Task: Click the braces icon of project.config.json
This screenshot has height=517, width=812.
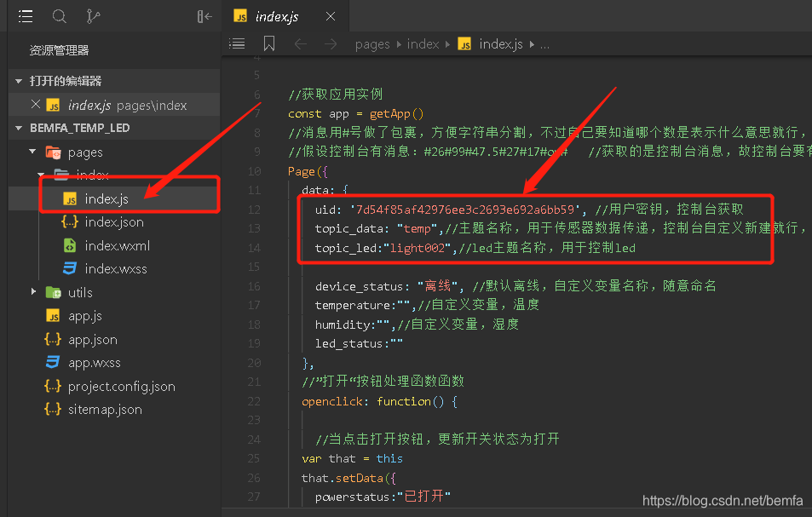Action: pyautogui.click(x=53, y=386)
